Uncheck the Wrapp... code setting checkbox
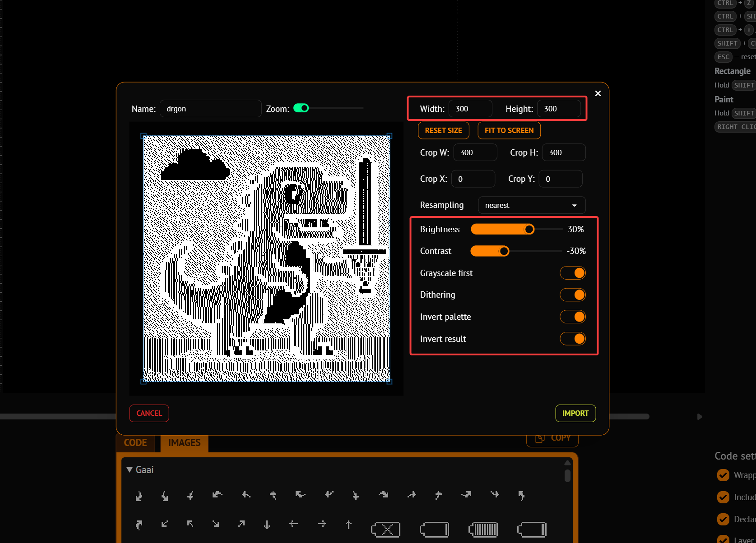The height and width of the screenshot is (543, 756). [723, 475]
